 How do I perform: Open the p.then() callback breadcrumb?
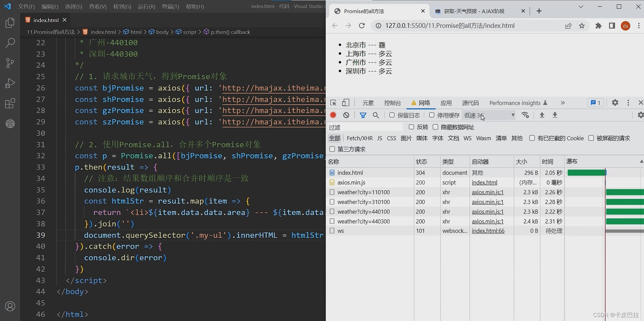(227, 32)
